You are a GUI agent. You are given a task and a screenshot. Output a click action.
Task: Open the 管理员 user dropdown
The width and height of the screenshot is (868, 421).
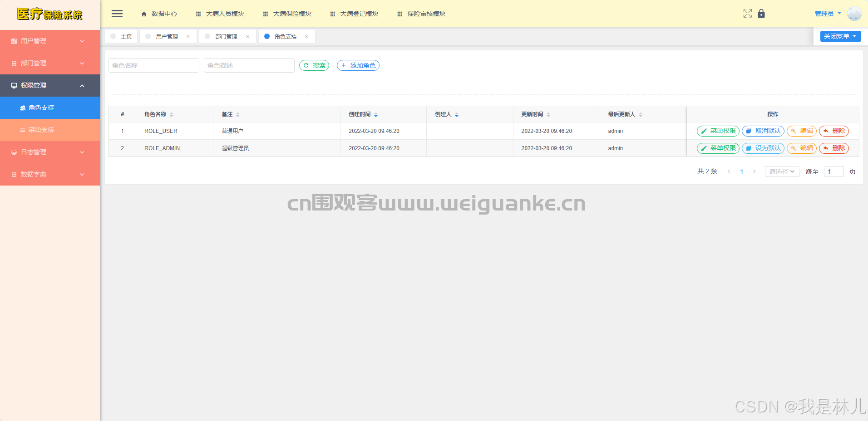click(x=828, y=14)
